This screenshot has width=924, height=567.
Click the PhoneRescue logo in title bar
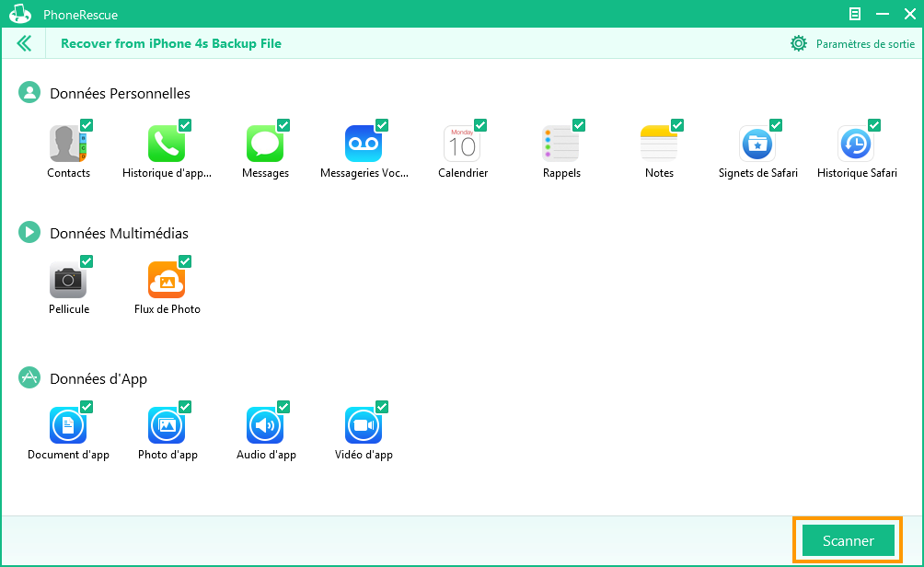point(20,14)
